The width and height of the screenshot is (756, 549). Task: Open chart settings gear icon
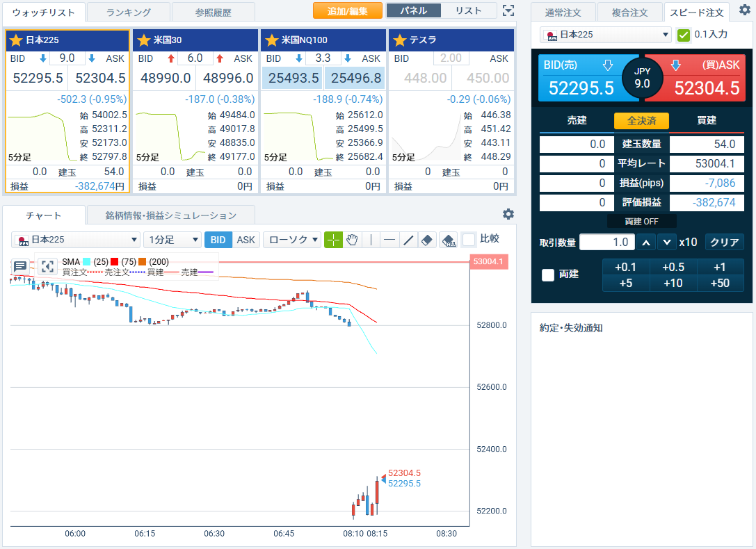click(508, 214)
